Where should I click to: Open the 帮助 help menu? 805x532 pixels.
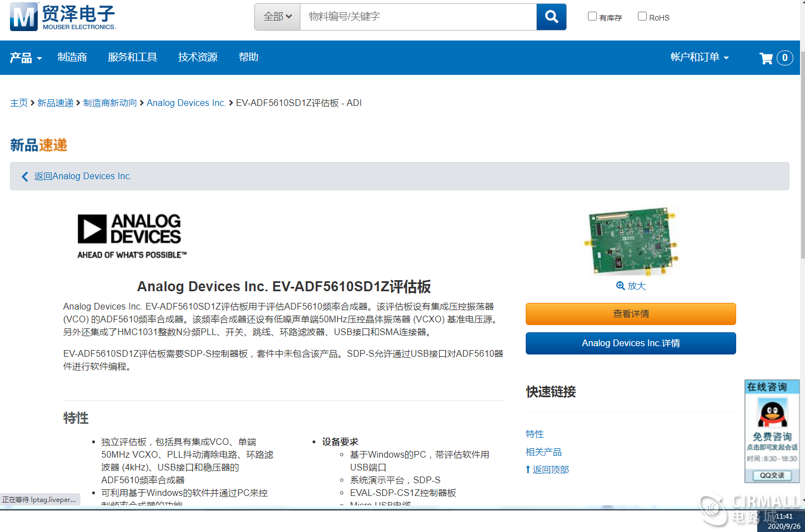[x=248, y=57]
